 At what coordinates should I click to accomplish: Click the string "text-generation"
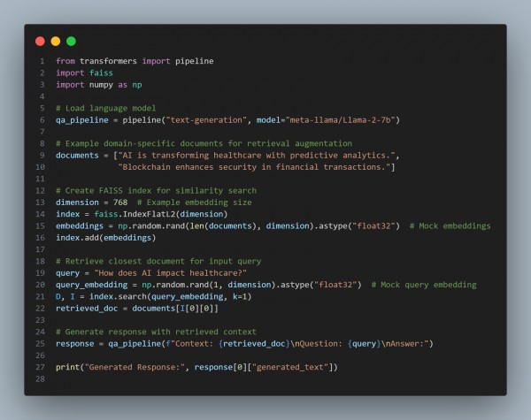click(x=206, y=119)
